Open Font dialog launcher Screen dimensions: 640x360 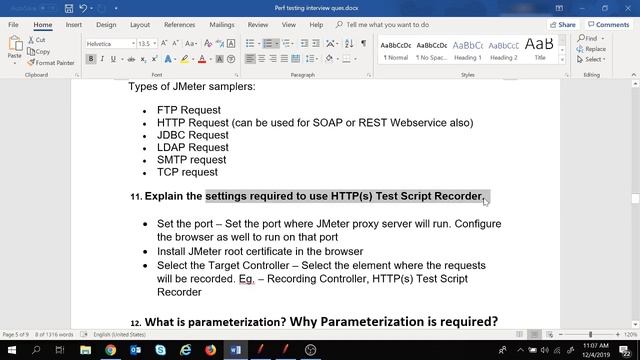(236, 75)
